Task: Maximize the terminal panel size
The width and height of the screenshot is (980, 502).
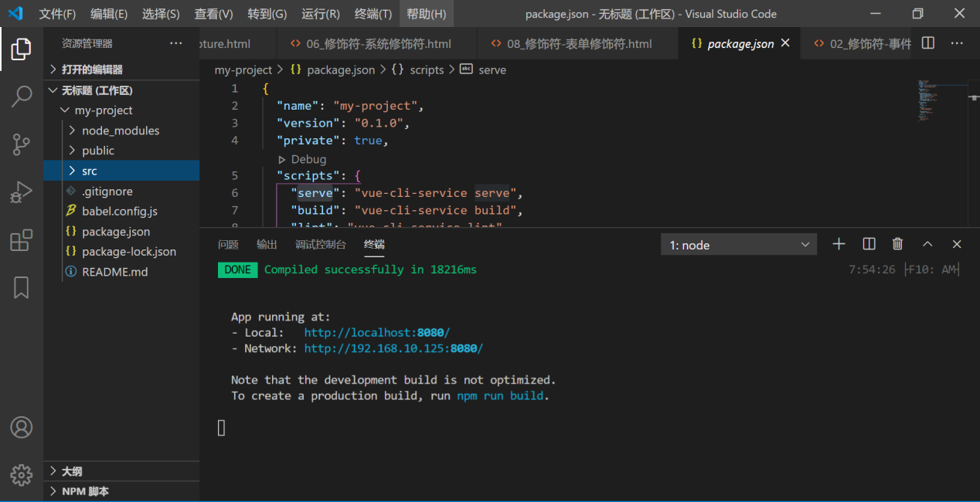Action: [927, 244]
